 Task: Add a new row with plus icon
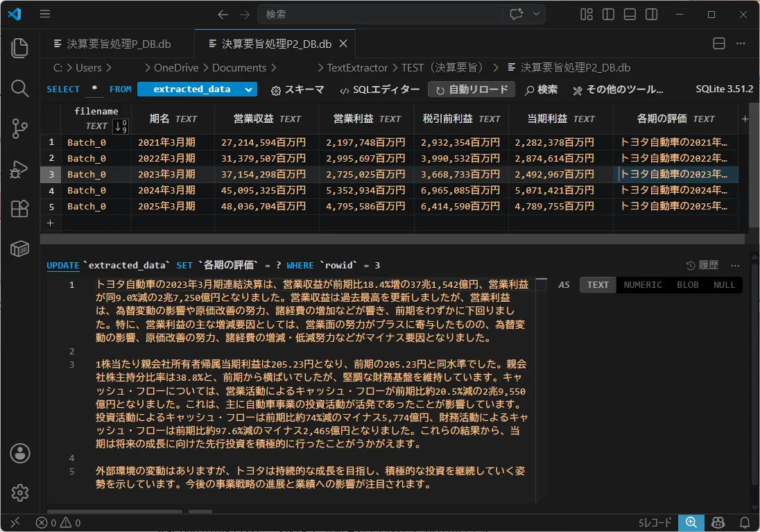[50, 223]
